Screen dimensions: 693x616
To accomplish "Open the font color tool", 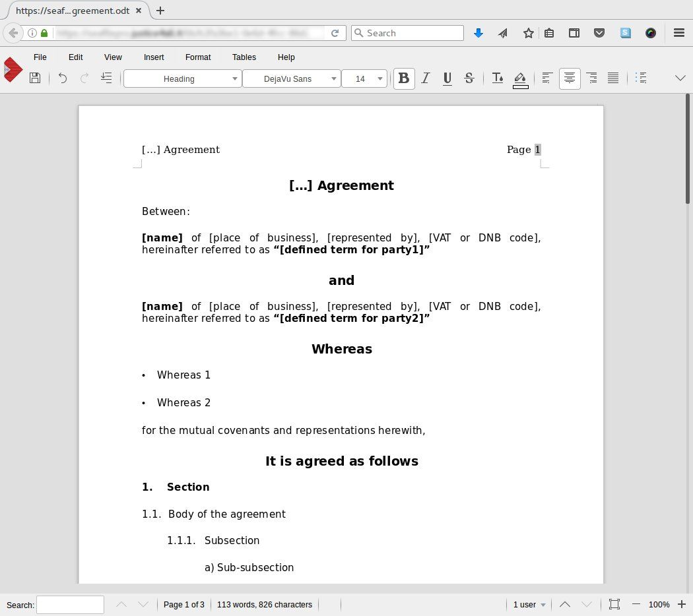I will [497, 78].
